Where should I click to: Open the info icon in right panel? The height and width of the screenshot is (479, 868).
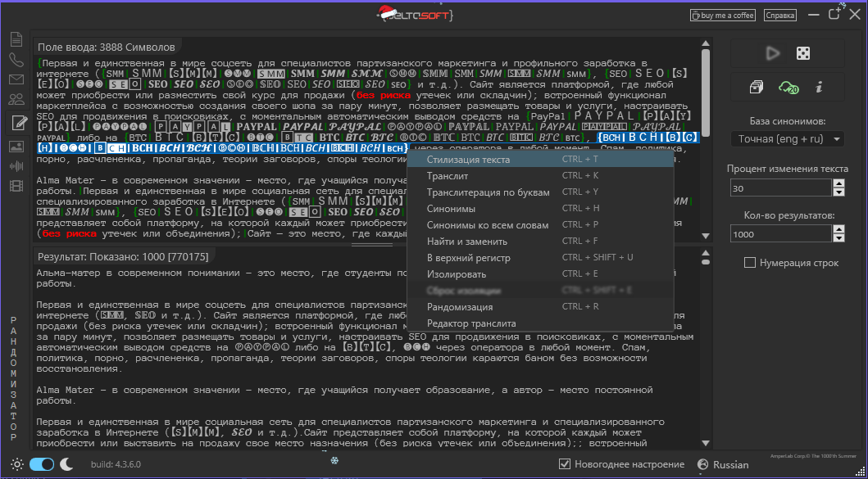pyautogui.click(x=819, y=87)
